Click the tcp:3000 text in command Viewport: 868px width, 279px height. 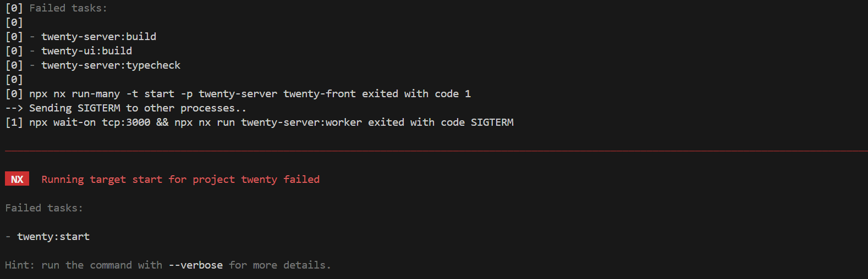[x=126, y=122]
